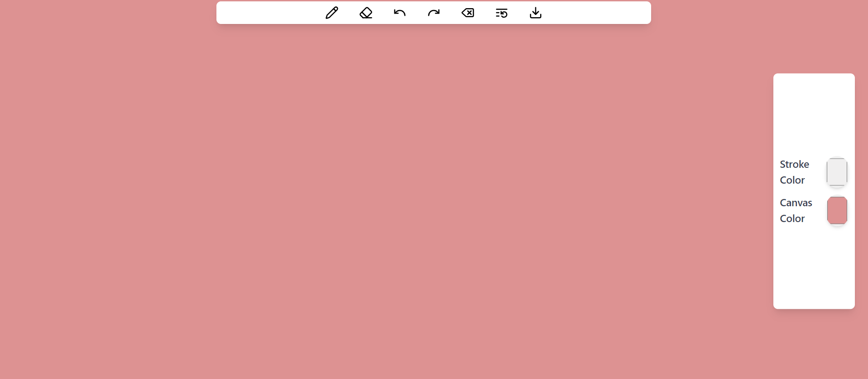Reset the canvas using the list-restore icon
The height and width of the screenshot is (379, 868).
[502, 13]
